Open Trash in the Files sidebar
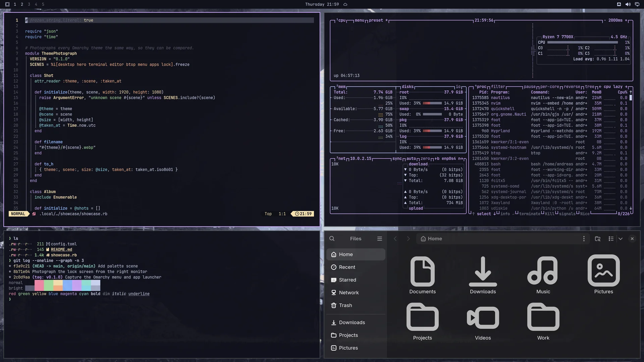Screen dimensions: 644x362 [x=356, y=305]
